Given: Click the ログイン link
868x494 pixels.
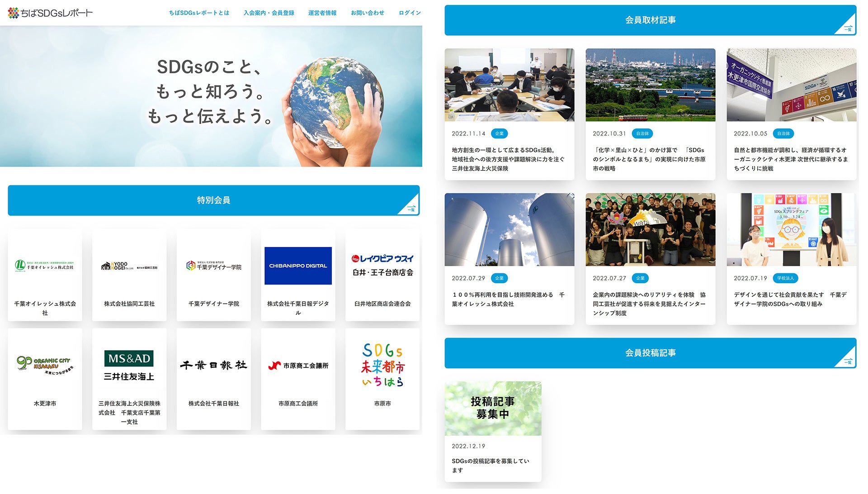Looking at the screenshot, I should 410,13.
